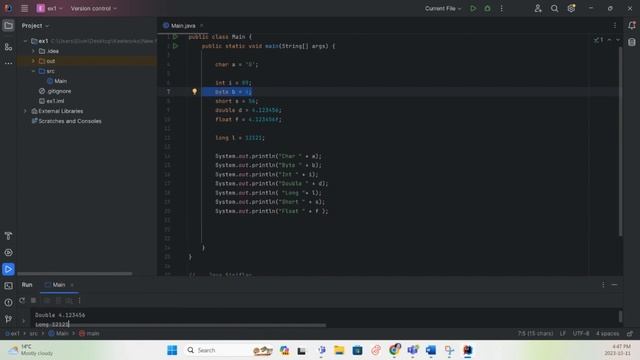Click the console horizontal scrollbar
Viewport: 640px width, 360px height.
coord(180,325)
